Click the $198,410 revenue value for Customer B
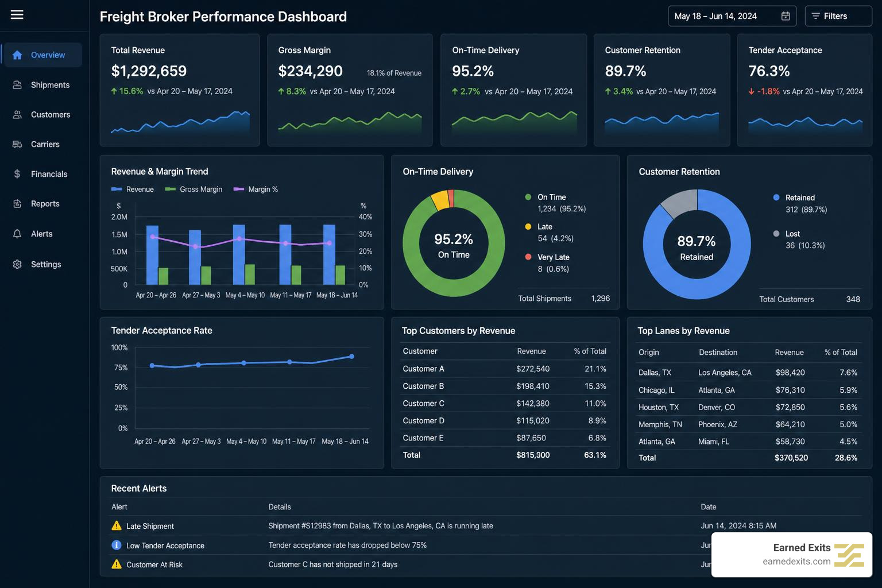Viewport: 882px width, 588px height. (533, 386)
